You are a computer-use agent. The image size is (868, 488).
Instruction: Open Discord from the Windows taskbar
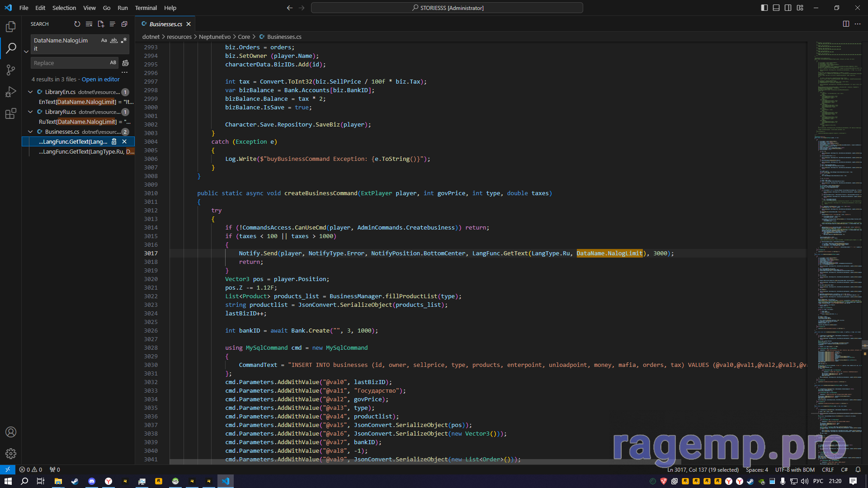92,481
